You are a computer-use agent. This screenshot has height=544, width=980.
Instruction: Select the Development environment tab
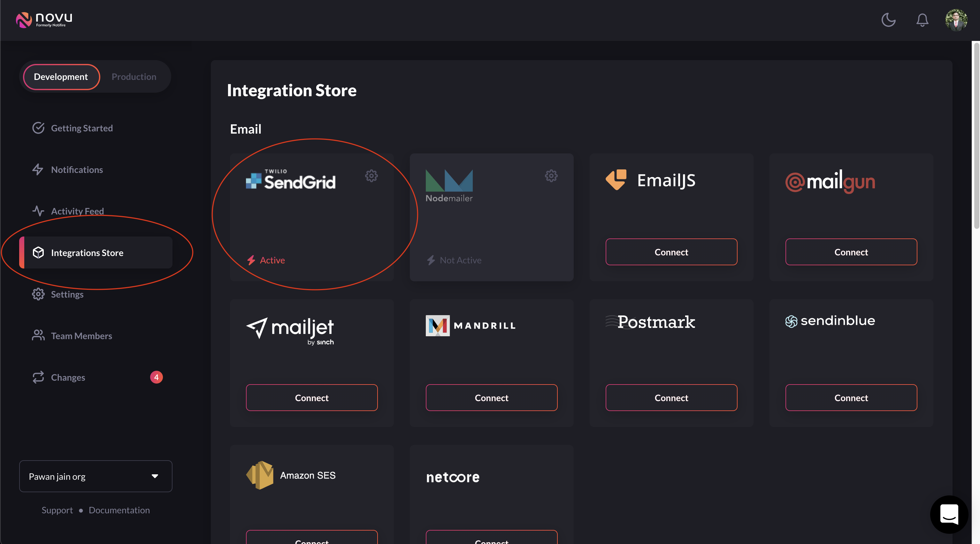60,76
